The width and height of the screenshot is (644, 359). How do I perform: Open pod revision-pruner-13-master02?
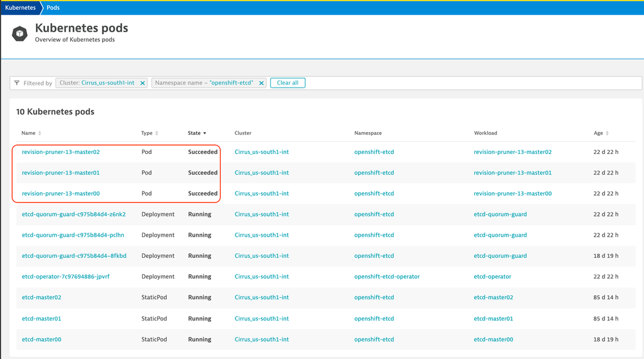[x=61, y=152]
